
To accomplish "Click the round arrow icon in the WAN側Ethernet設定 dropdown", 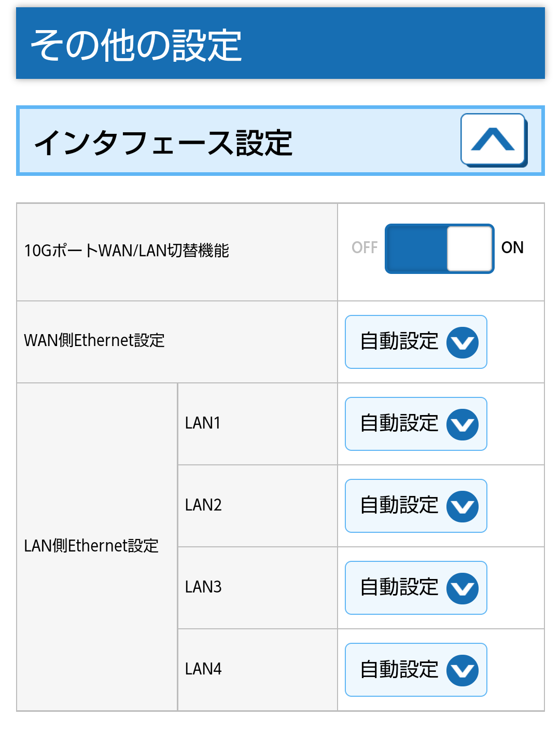I will [x=463, y=342].
